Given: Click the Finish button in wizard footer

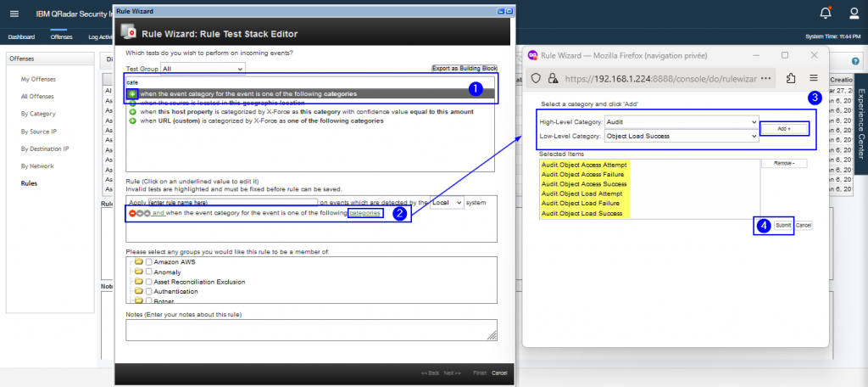Looking at the screenshot, I should [x=480, y=373].
